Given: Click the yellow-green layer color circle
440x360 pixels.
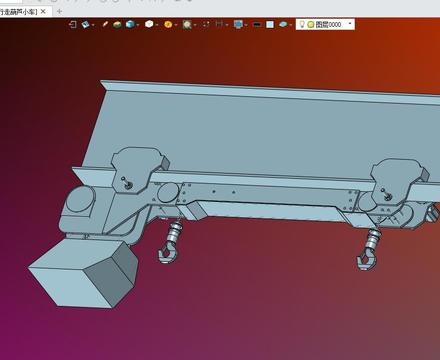Looking at the screenshot, I should 311,24.
